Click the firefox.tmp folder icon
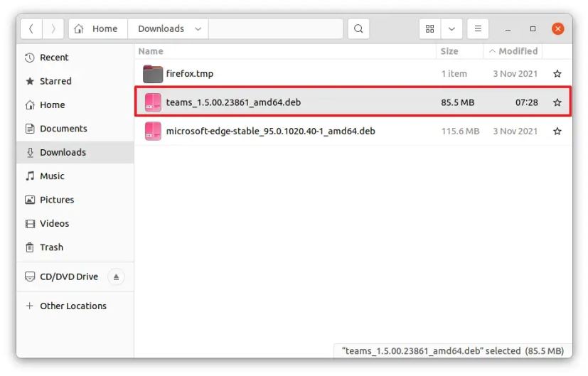588x376 pixels. point(153,74)
